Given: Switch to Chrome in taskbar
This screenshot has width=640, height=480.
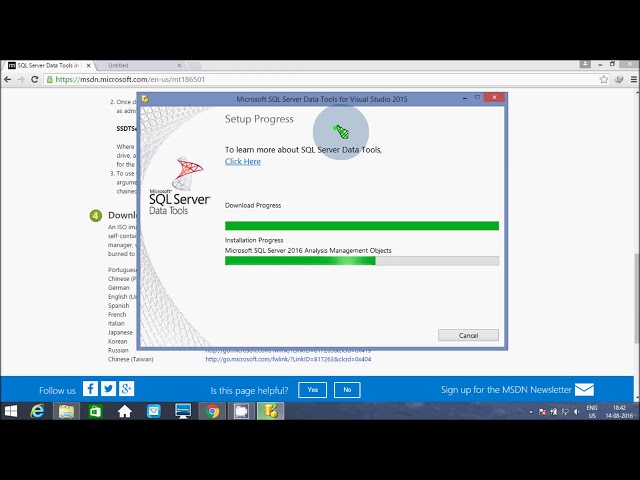Looking at the screenshot, I should (x=212, y=411).
